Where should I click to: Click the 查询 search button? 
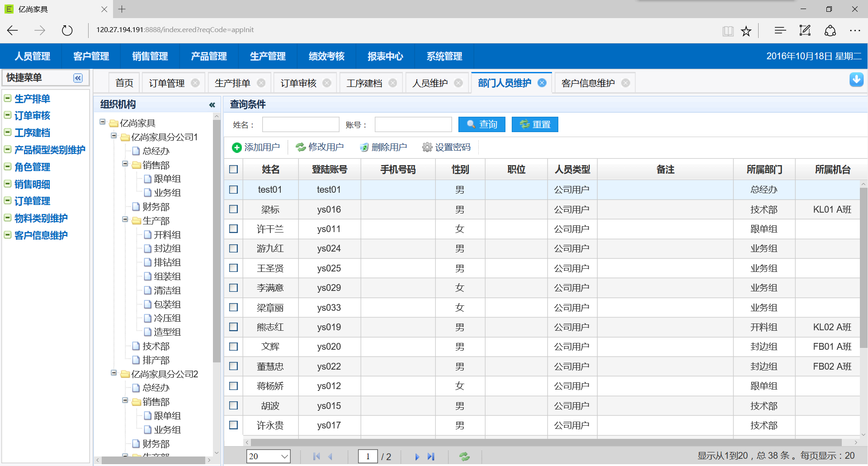point(481,124)
